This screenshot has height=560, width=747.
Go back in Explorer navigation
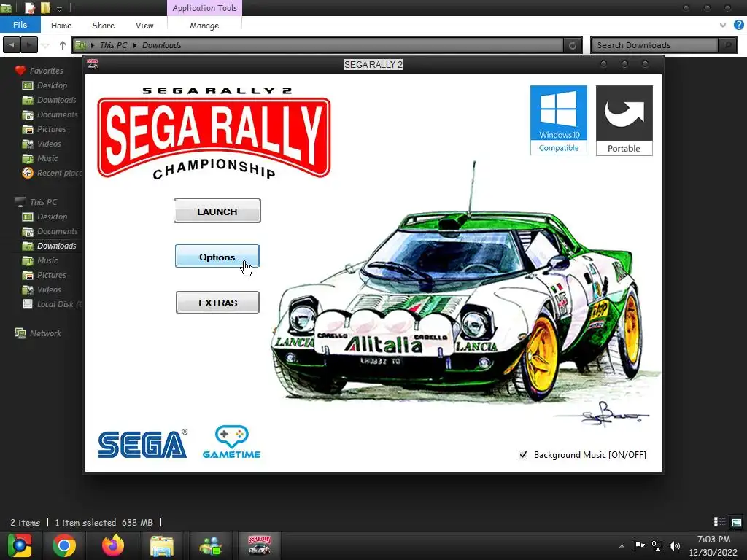coord(12,45)
